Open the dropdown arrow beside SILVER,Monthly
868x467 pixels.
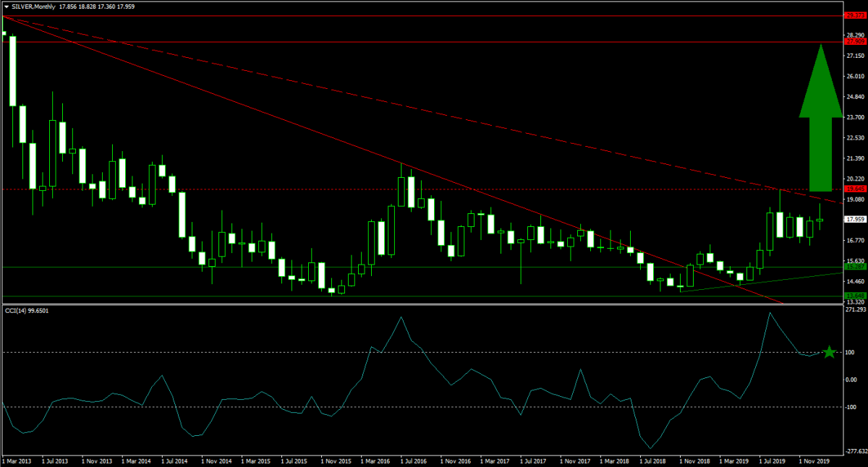click(x=6, y=6)
